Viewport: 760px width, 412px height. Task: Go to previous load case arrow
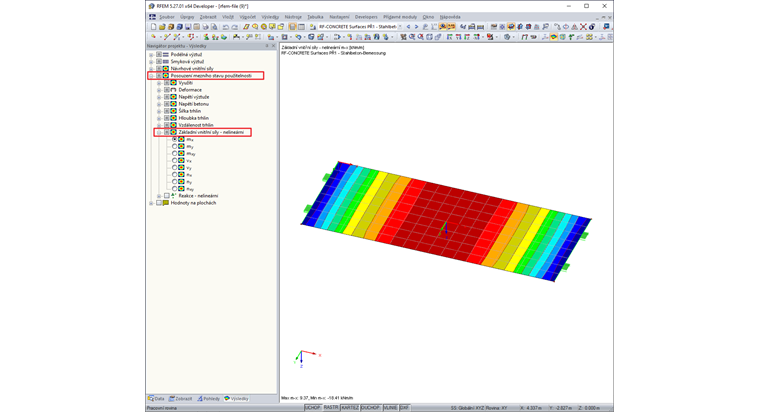[x=408, y=27]
